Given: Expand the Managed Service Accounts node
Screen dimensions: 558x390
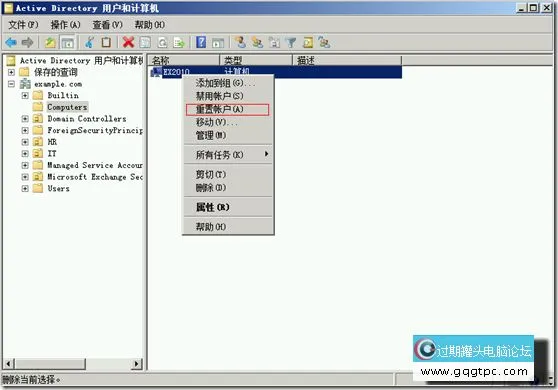Looking at the screenshot, I should [x=25, y=165].
